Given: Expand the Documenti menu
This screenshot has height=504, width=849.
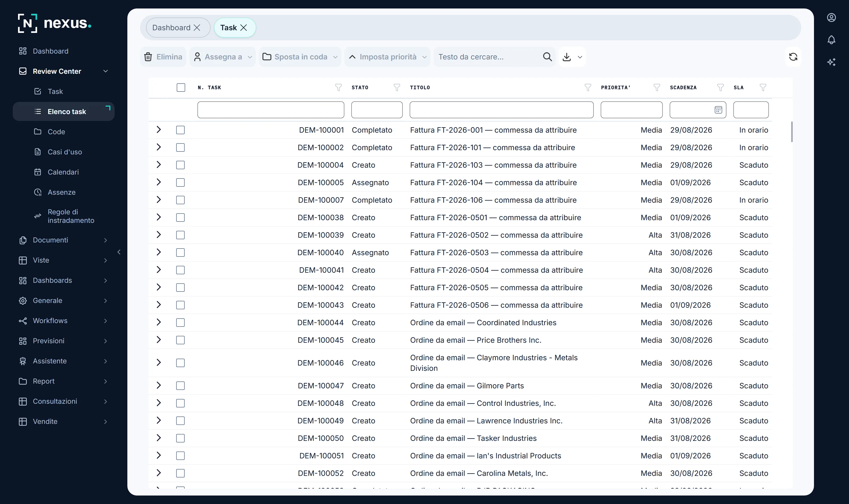Looking at the screenshot, I should [x=105, y=240].
